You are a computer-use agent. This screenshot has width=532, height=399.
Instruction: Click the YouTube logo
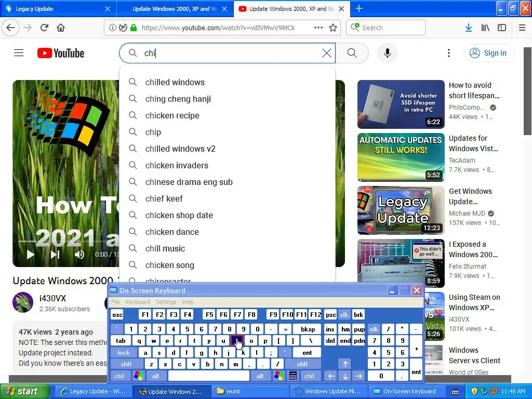(61, 53)
